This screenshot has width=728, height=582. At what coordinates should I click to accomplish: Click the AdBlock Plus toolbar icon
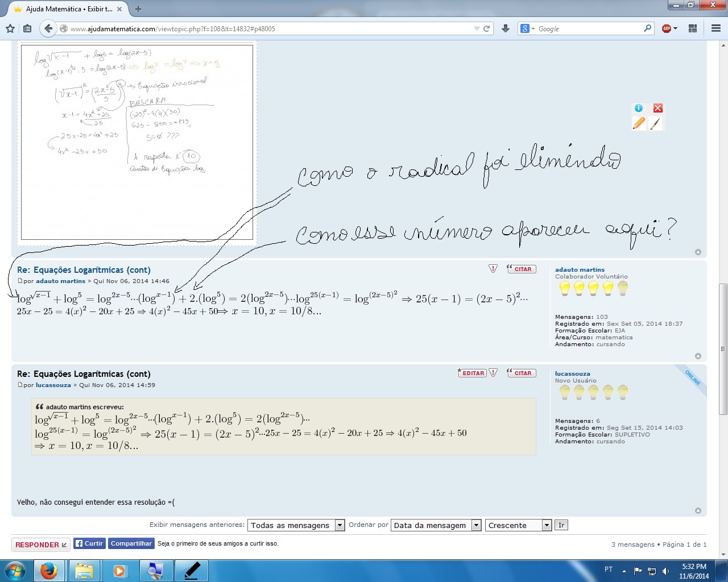(x=667, y=28)
